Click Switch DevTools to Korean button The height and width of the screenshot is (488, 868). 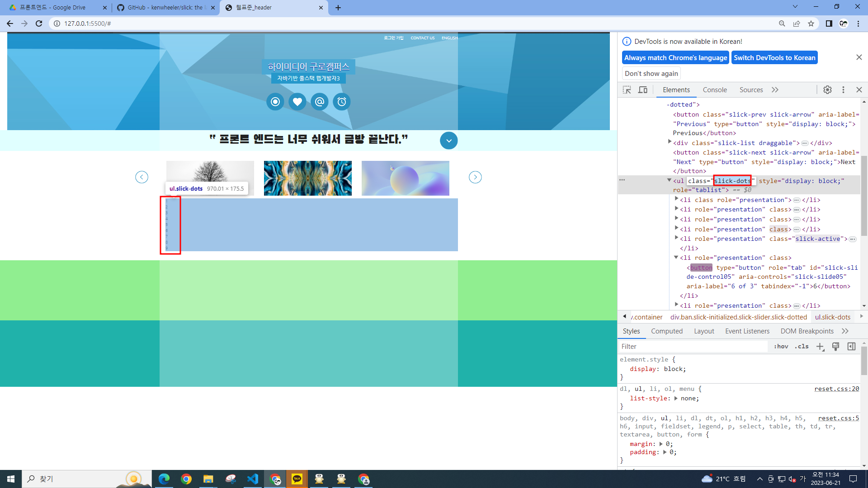click(x=774, y=58)
